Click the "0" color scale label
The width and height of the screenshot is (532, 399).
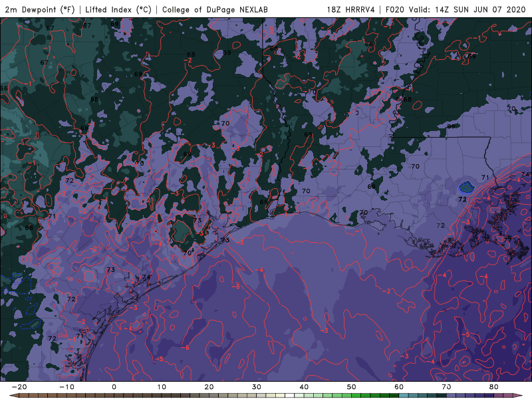pyautogui.click(x=114, y=387)
